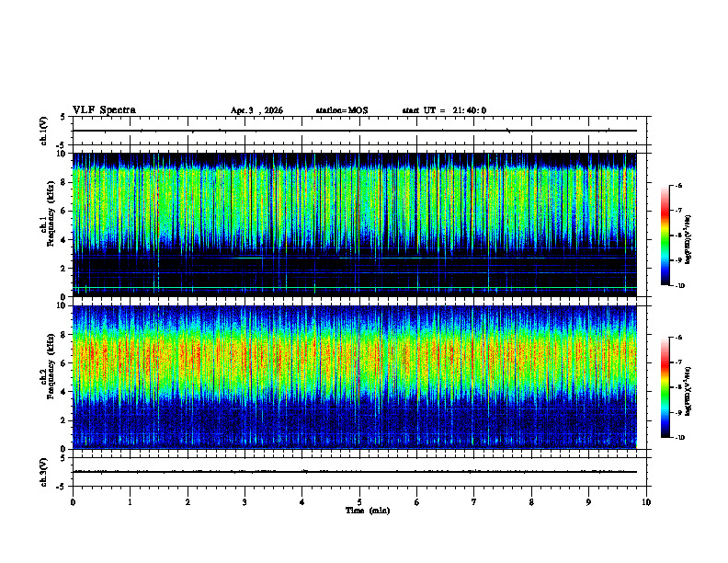This screenshot has width=728, height=563.
Task: Click the "VLF Spectra" plot title
Action: pyautogui.click(x=104, y=110)
